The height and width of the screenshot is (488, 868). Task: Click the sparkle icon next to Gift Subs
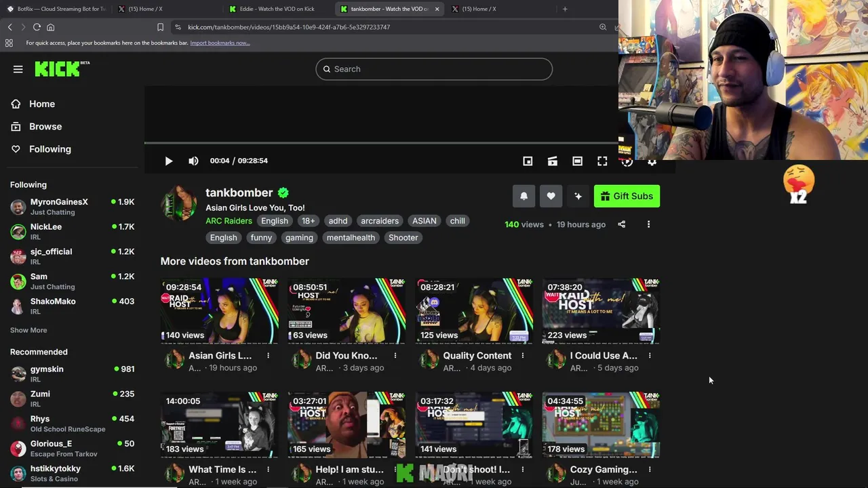point(578,196)
